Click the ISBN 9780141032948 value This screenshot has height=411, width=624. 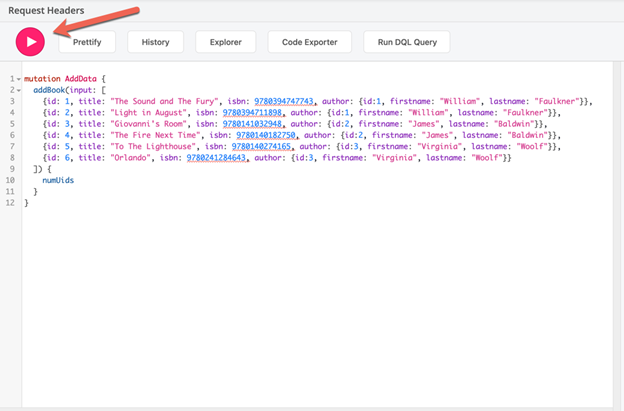coord(252,124)
